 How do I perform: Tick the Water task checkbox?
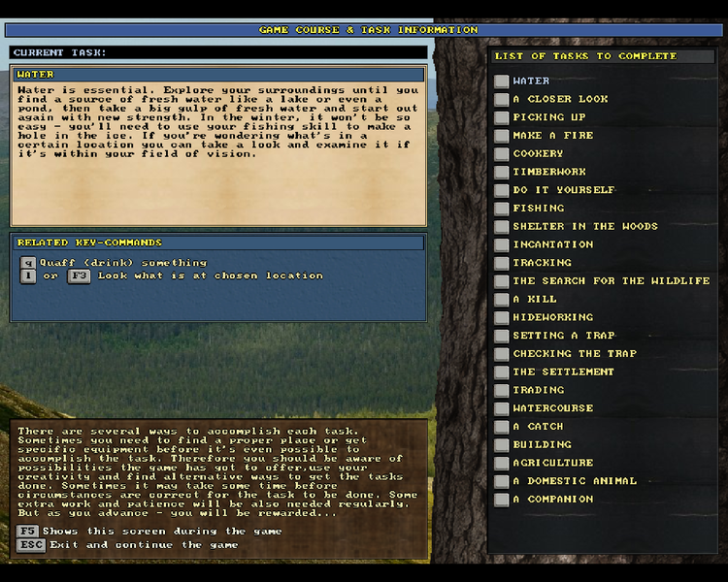pyautogui.click(x=501, y=81)
